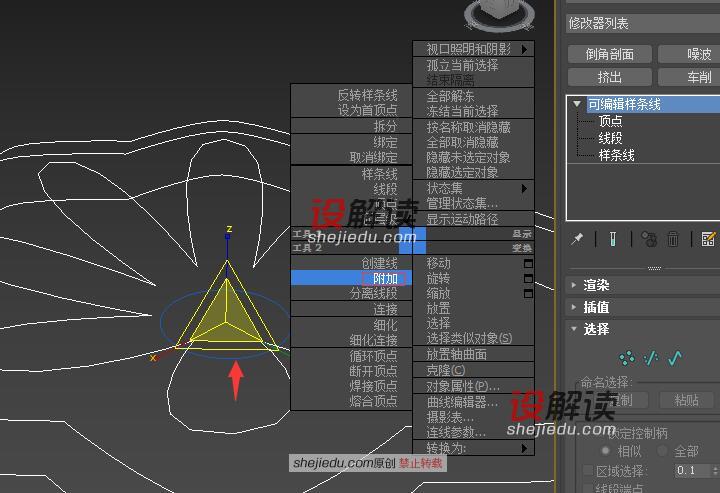Select the 全部 radio button
The width and height of the screenshot is (720, 493).
coord(662,451)
